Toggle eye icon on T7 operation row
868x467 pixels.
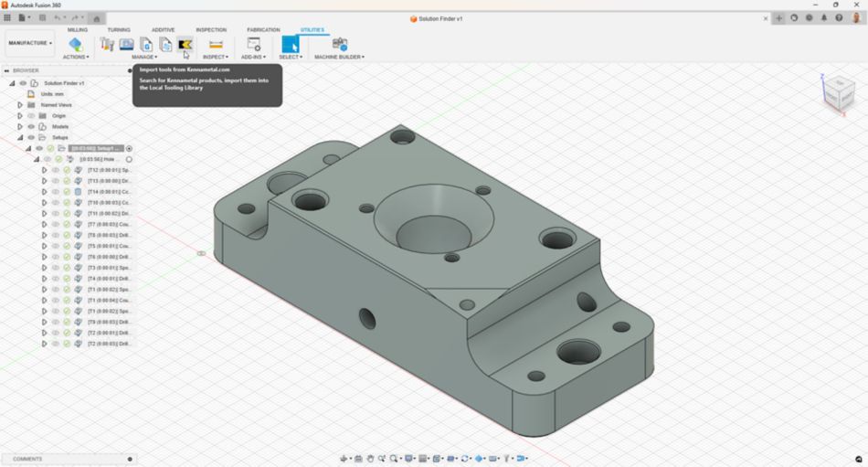tap(56, 224)
